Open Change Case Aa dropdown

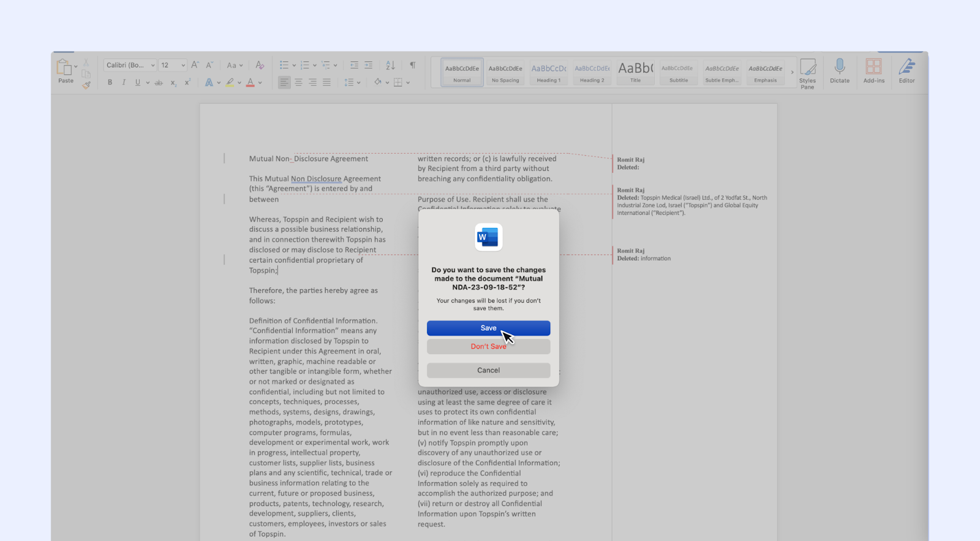pyautogui.click(x=235, y=65)
